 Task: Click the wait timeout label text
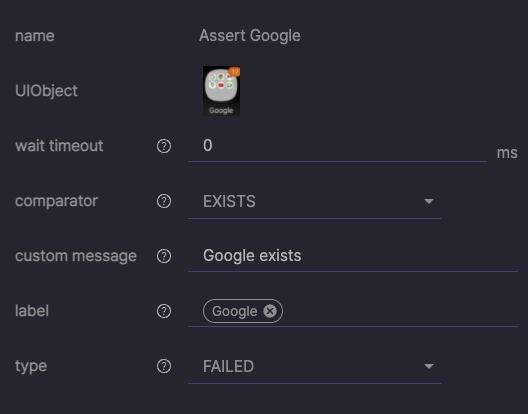coord(59,146)
